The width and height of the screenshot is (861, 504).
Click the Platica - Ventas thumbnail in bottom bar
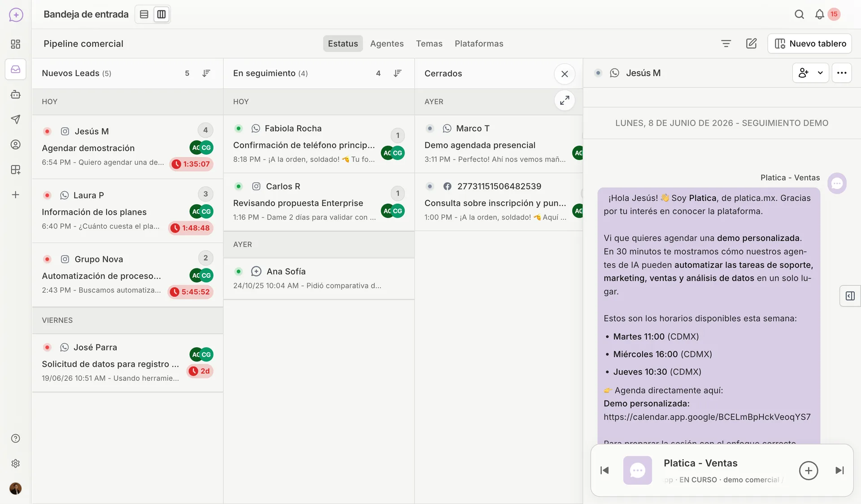click(x=637, y=470)
